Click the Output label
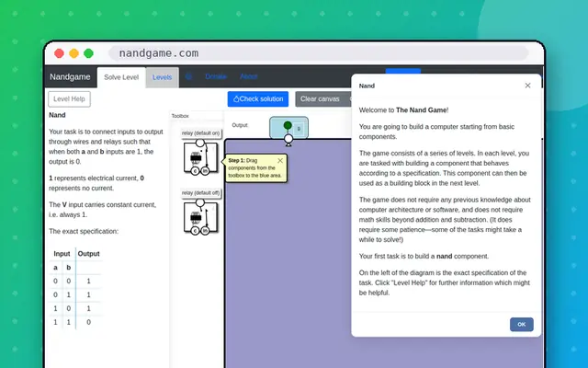 click(x=240, y=125)
